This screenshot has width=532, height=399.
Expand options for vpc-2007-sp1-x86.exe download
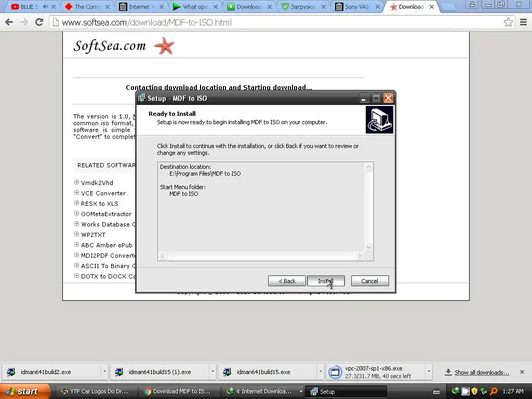point(429,371)
